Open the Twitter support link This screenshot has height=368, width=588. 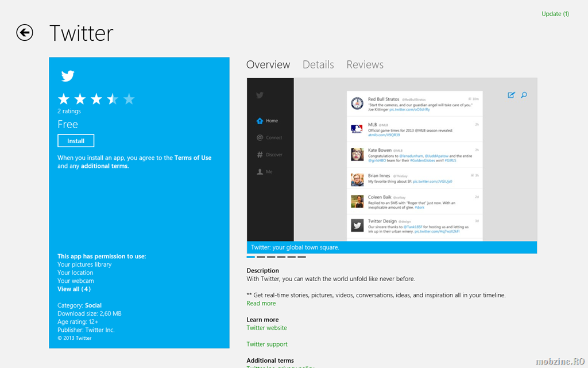click(x=267, y=344)
